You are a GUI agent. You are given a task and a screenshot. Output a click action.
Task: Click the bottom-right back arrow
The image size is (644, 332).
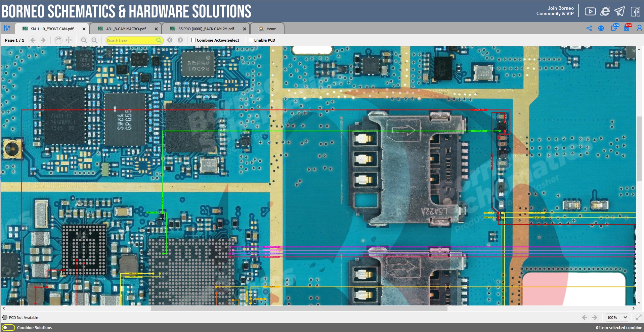pyautogui.click(x=585, y=318)
